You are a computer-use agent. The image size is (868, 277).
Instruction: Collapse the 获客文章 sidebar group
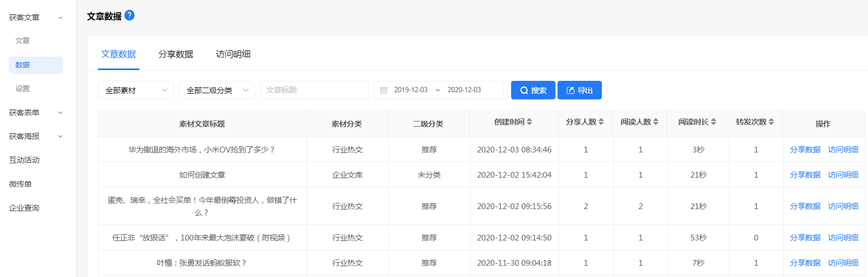pyautogui.click(x=60, y=18)
